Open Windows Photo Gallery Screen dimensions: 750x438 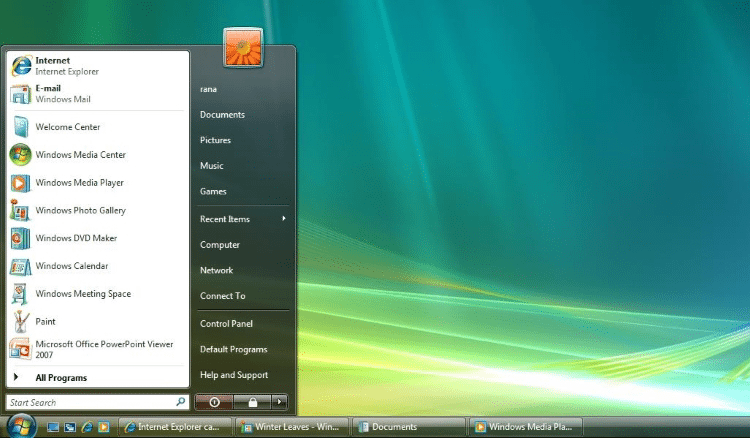tap(80, 211)
